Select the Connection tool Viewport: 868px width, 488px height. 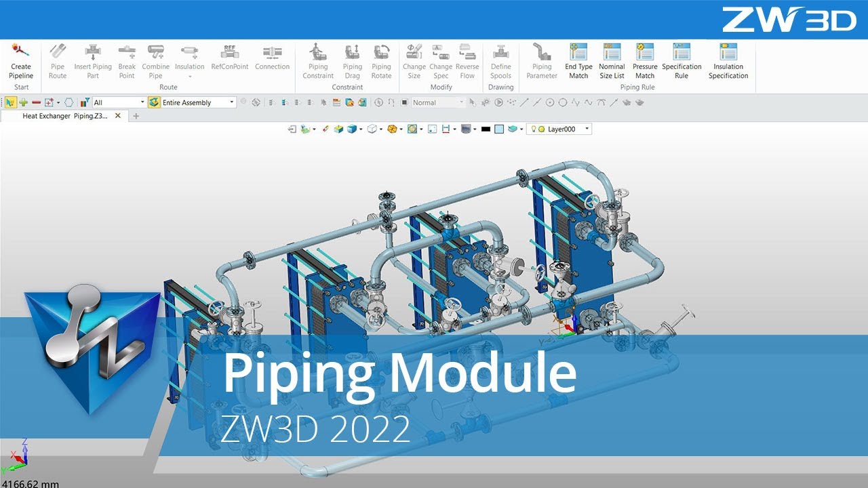pyautogui.click(x=272, y=58)
